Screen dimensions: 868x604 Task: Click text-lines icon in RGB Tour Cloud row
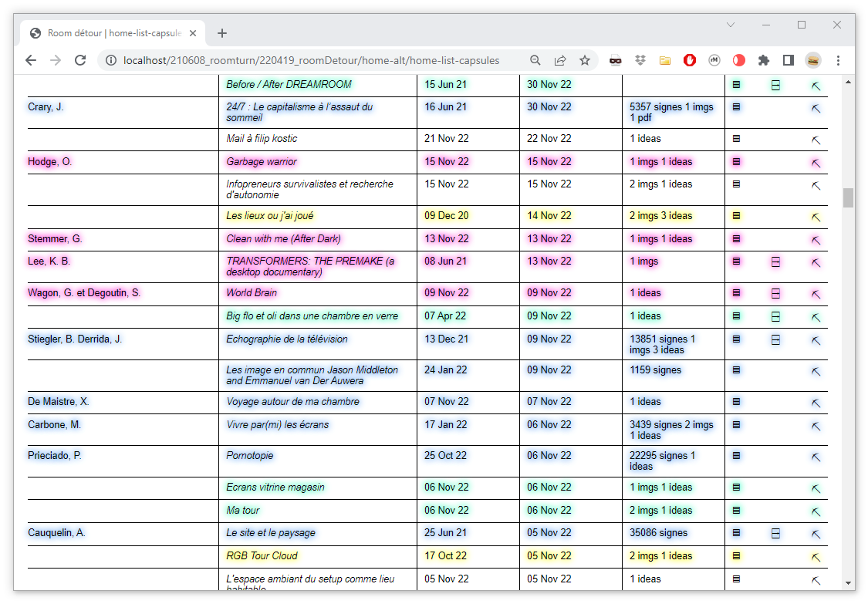tap(736, 556)
